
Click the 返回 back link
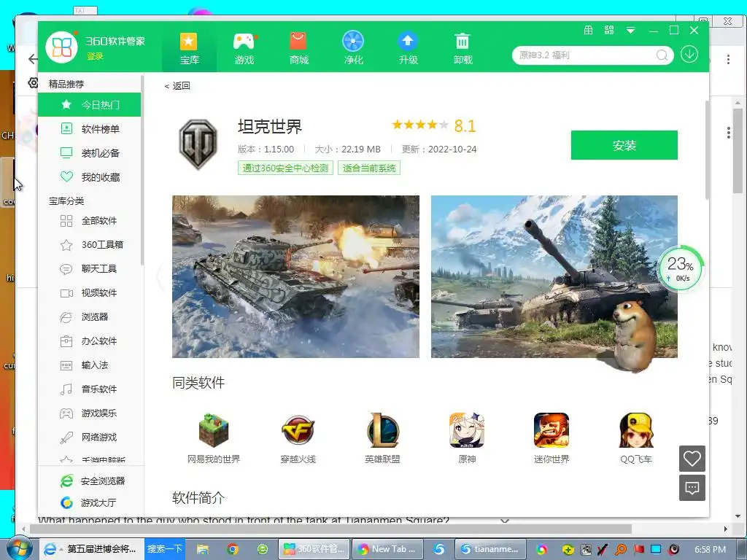[177, 86]
